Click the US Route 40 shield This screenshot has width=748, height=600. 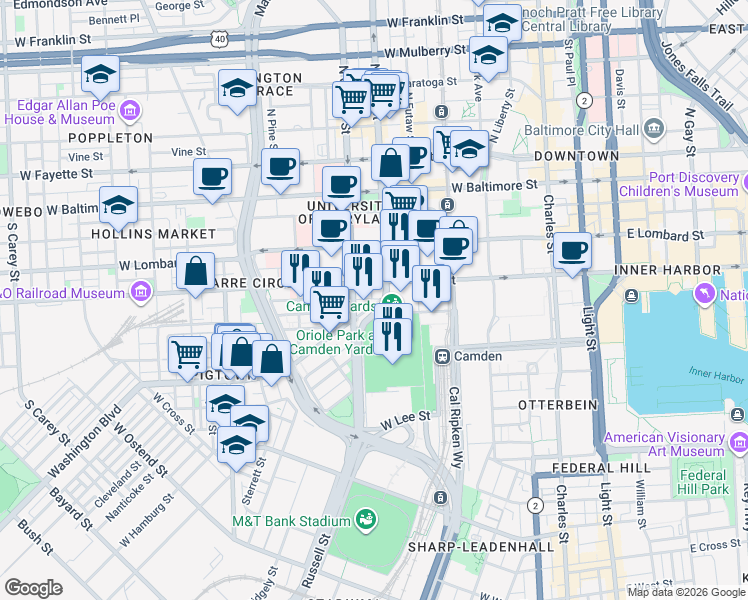click(220, 40)
